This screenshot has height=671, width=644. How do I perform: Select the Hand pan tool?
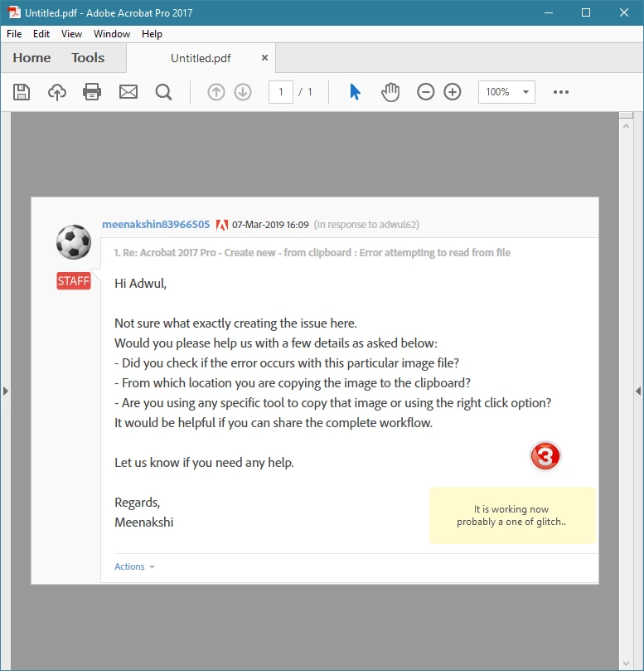click(390, 92)
